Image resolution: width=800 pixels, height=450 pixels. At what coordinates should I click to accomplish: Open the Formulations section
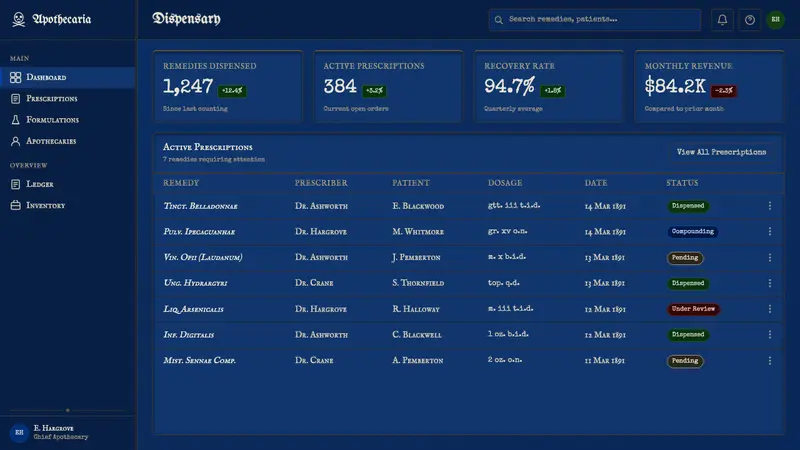click(x=67, y=120)
